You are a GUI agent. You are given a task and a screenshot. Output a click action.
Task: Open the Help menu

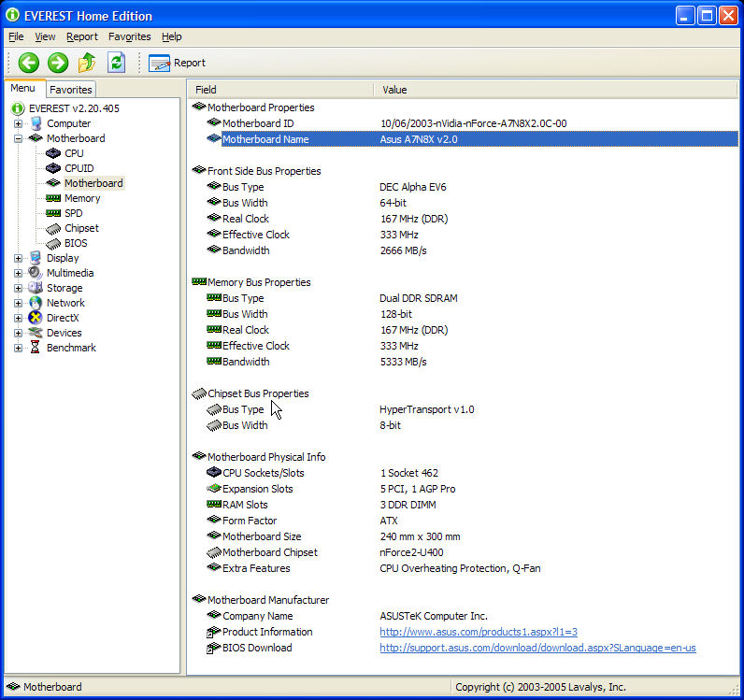[x=171, y=36]
